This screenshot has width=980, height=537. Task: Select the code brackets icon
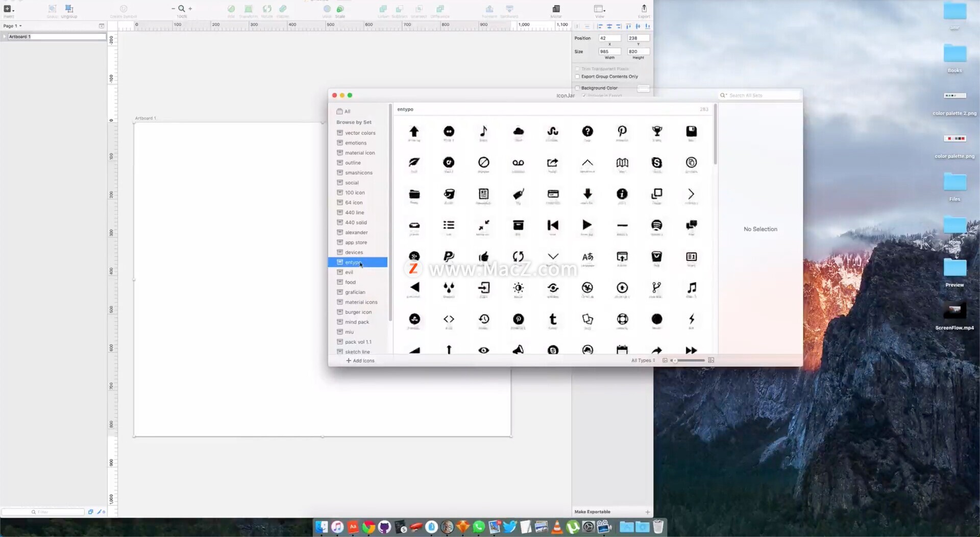click(449, 319)
